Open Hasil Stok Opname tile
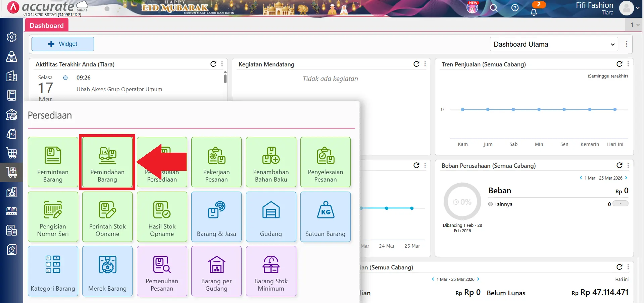This screenshot has height=303, width=644. coord(162,216)
